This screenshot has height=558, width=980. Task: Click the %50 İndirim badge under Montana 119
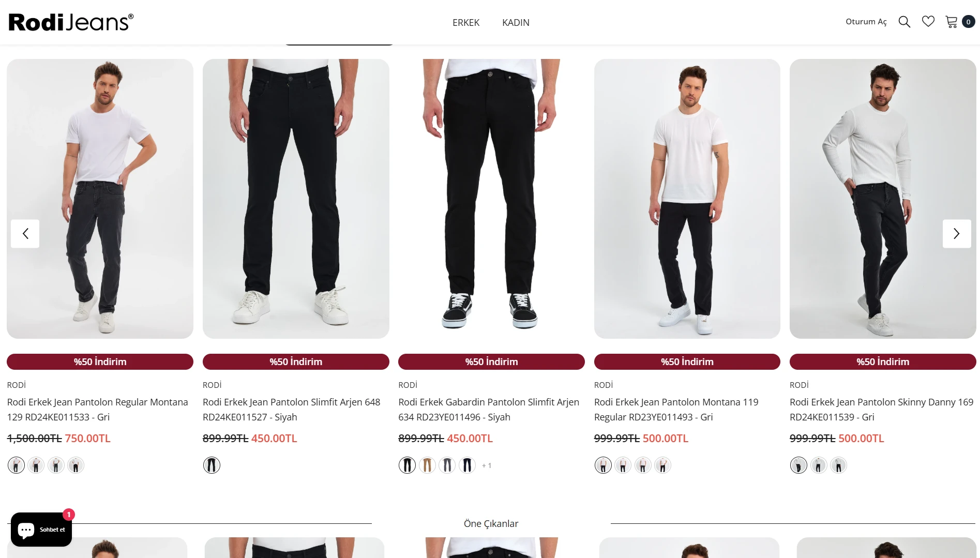point(687,361)
